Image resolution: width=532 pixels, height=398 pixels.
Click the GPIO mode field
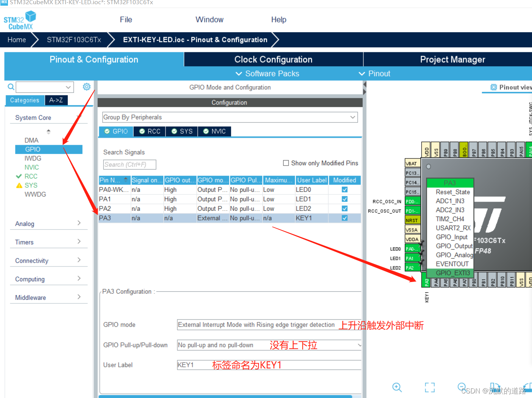[269, 325]
